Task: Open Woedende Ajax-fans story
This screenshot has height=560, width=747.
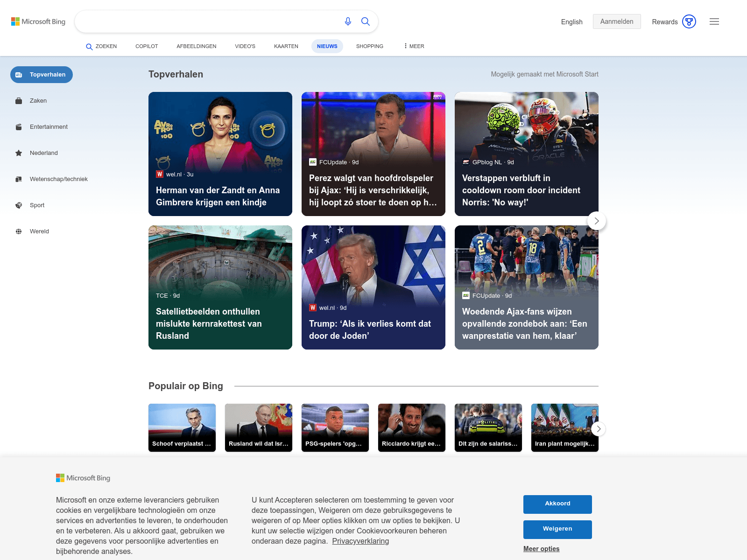Action: [x=527, y=287]
